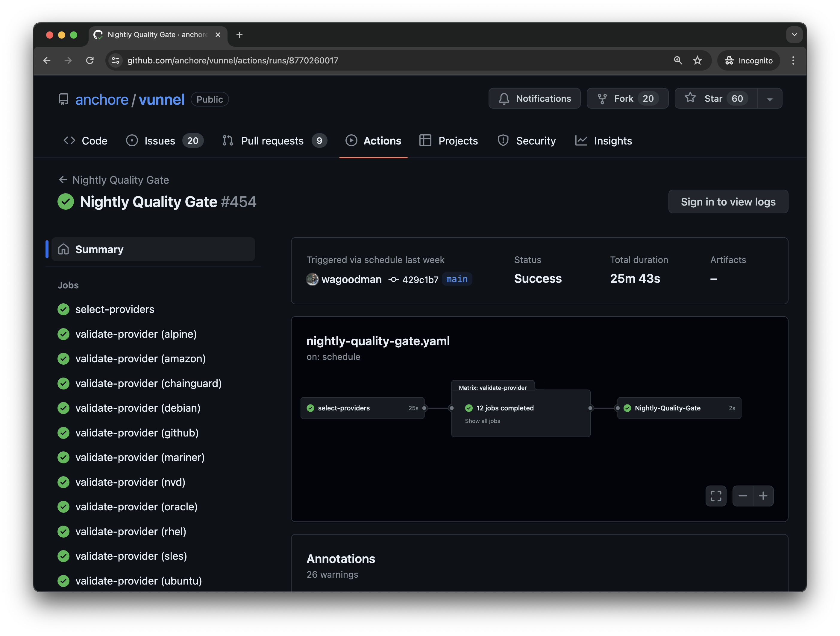Open site information icon in address bar
This screenshot has height=636, width=840.
coord(116,60)
